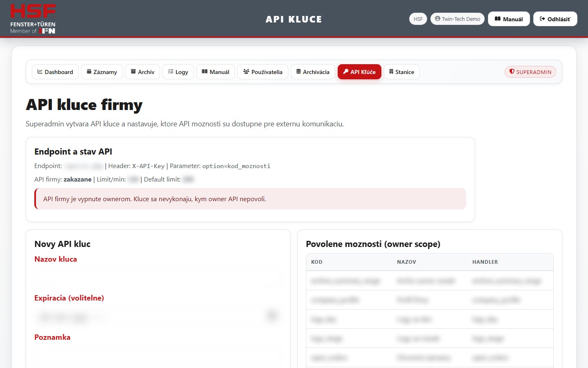Click the logout icon on Odhlásiť
This screenshot has height=368, width=588.
pyautogui.click(x=542, y=19)
